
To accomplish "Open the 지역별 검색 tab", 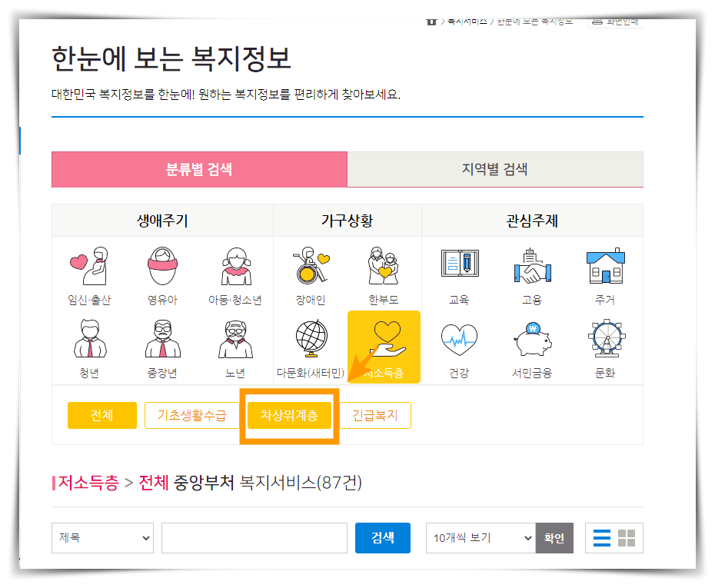I will (495, 170).
